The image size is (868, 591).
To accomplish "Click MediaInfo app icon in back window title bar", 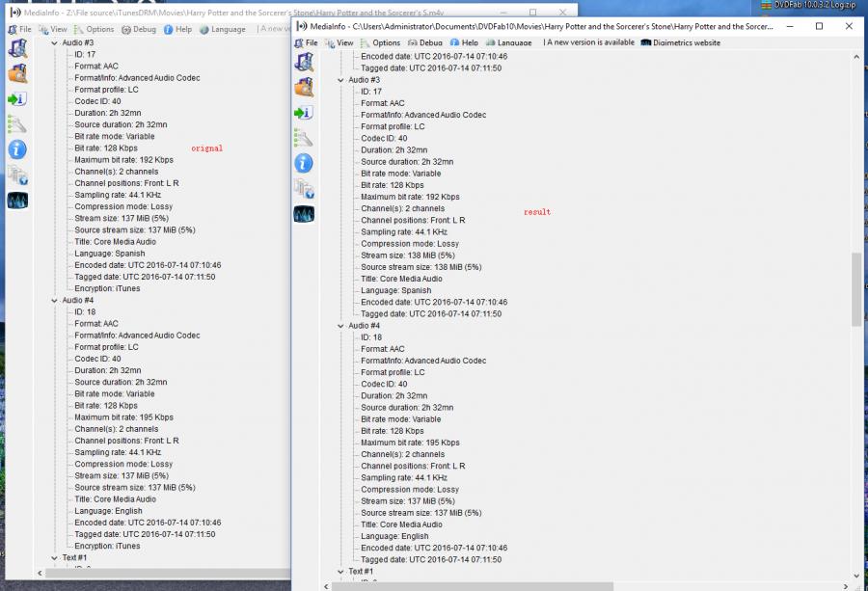I will pyautogui.click(x=15, y=12).
